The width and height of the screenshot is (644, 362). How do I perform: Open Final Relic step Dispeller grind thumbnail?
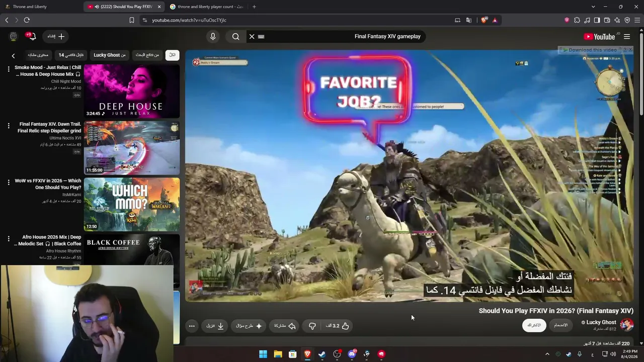coord(131,148)
